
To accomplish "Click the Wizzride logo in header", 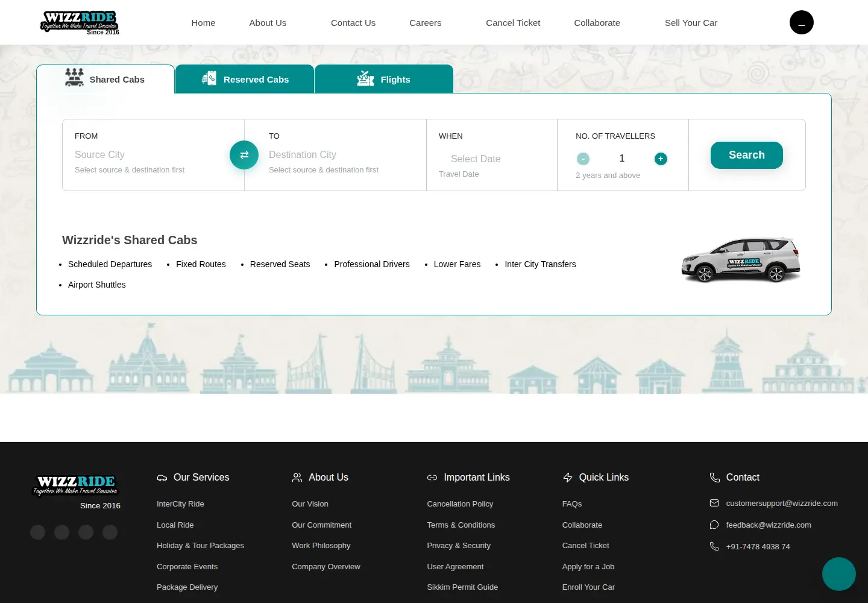I will [80, 22].
